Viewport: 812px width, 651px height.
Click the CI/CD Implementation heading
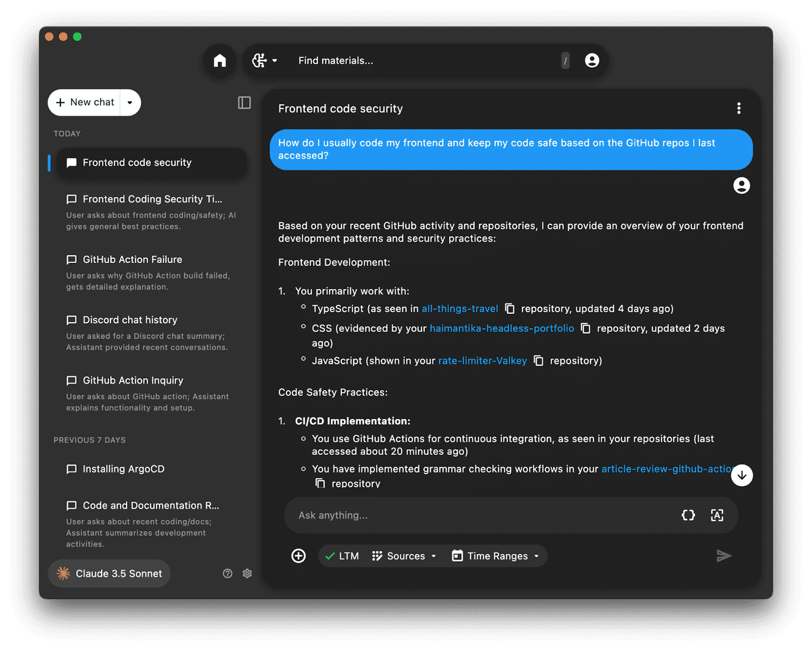[x=353, y=421]
